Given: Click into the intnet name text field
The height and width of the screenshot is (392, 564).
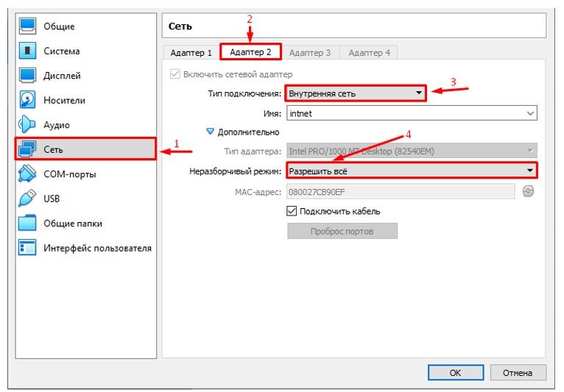Looking at the screenshot, I should [406, 113].
